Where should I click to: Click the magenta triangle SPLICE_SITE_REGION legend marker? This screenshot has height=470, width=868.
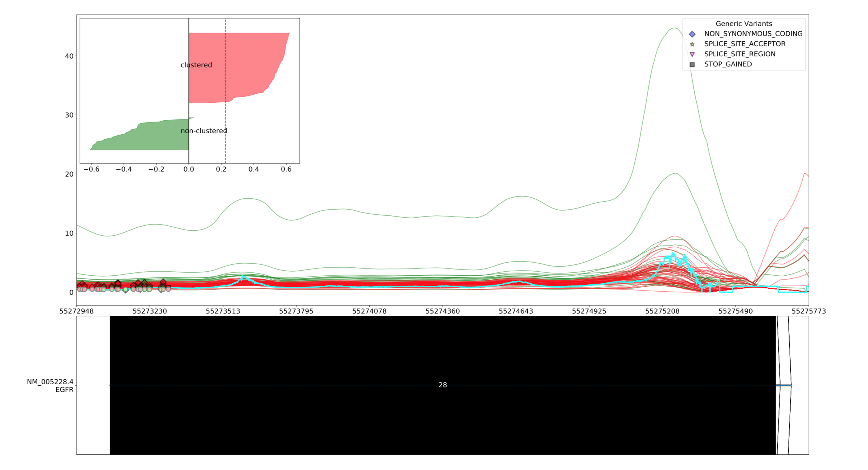tap(692, 54)
